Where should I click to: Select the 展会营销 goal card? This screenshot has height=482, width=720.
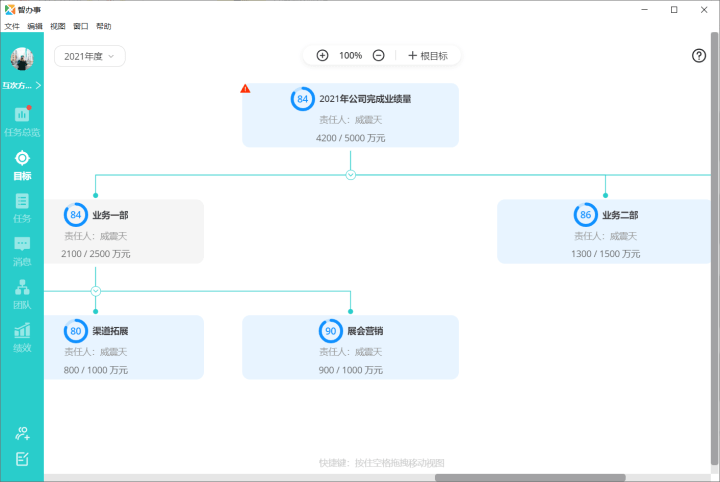coord(350,347)
